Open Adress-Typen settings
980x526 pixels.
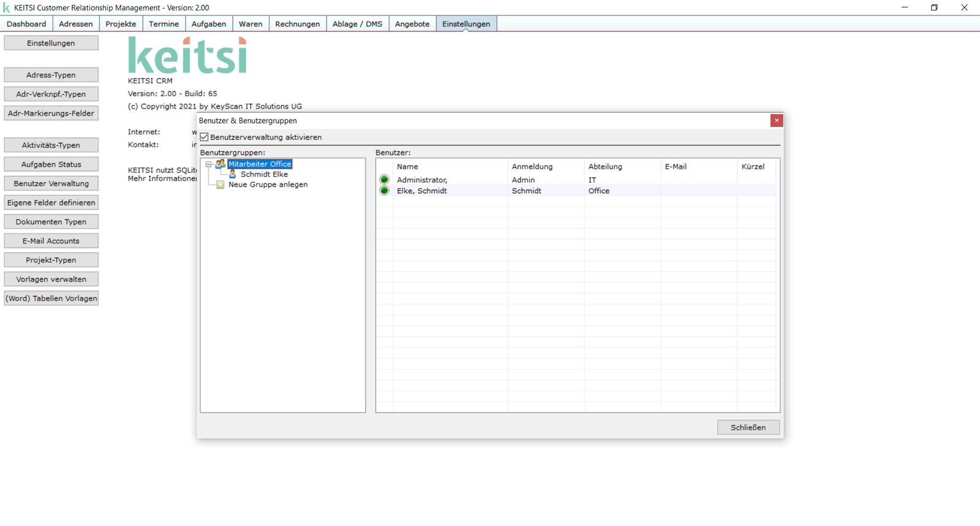[51, 75]
